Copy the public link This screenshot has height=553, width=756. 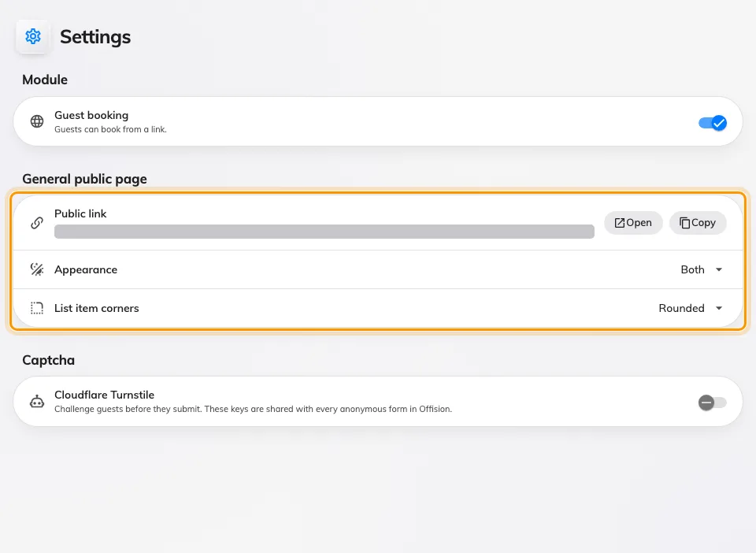698,223
